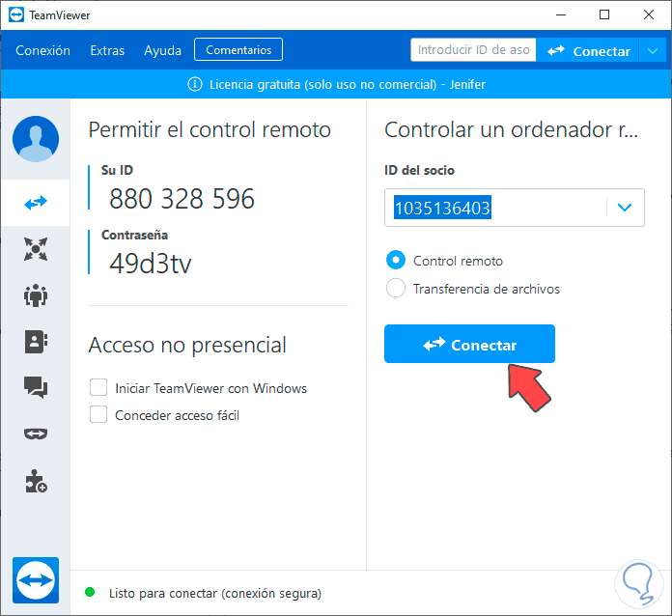Screen dimensions: 672x616
Task: Open the Meeting sidebar icon
Action: pyautogui.click(x=36, y=295)
